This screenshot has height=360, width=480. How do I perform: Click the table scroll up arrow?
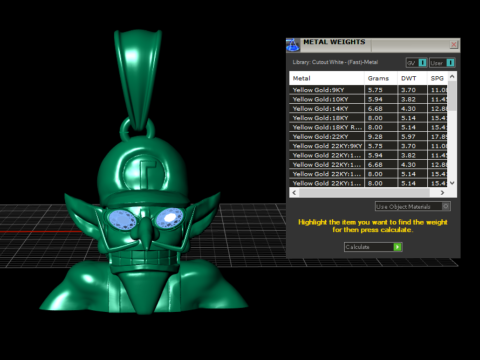(x=452, y=77)
